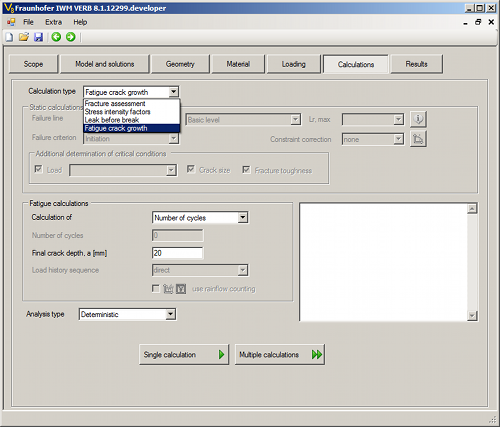Go back with the green left arrow

click(x=56, y=37)
